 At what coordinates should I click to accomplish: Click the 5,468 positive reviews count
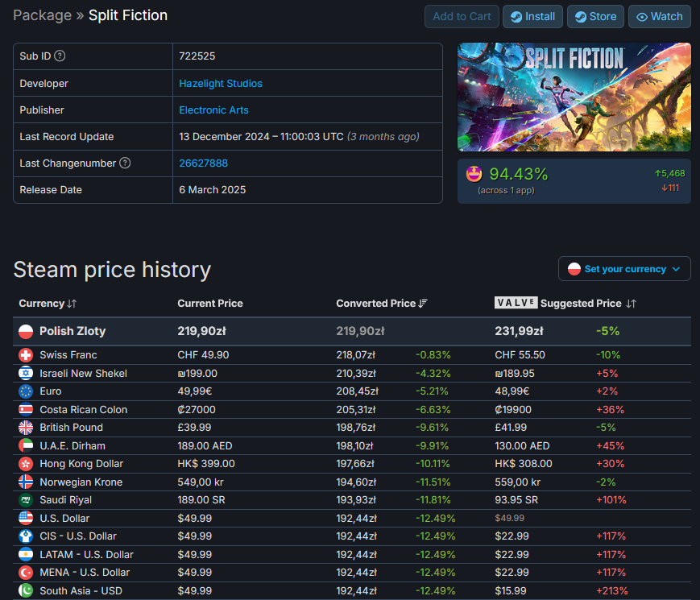tap(669, 173)
